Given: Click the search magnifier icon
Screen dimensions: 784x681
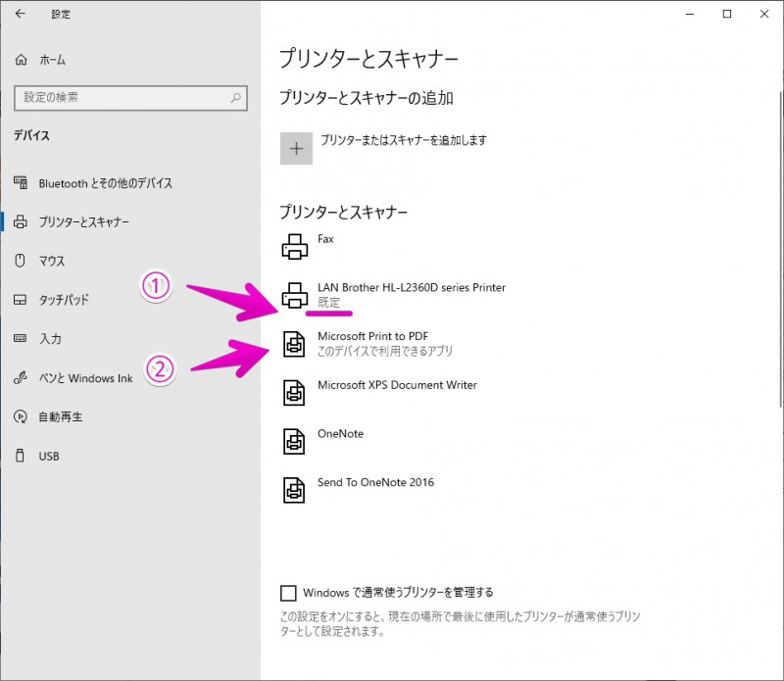Looking at the screenshot, I should pos(235,98).
